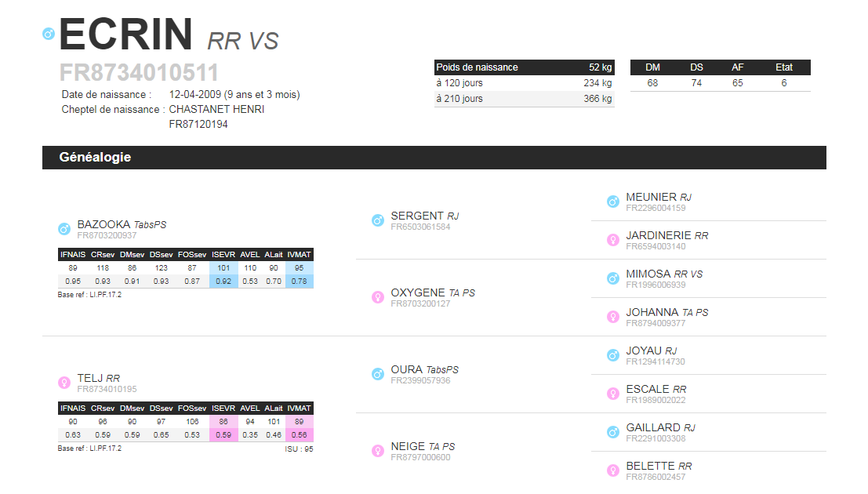
Task: Open the TELJ dam record
Action: pyautogui.click(x=91, y=378)
